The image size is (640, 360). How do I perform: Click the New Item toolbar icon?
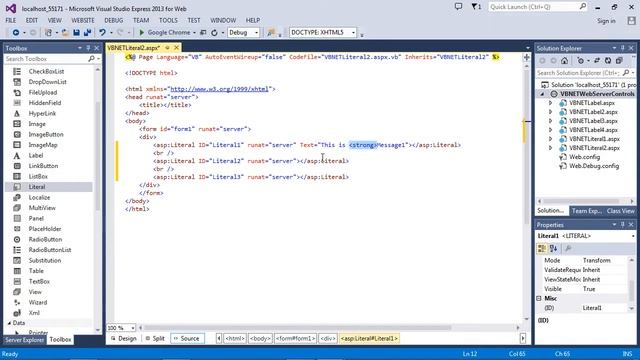tap(48, 32)
